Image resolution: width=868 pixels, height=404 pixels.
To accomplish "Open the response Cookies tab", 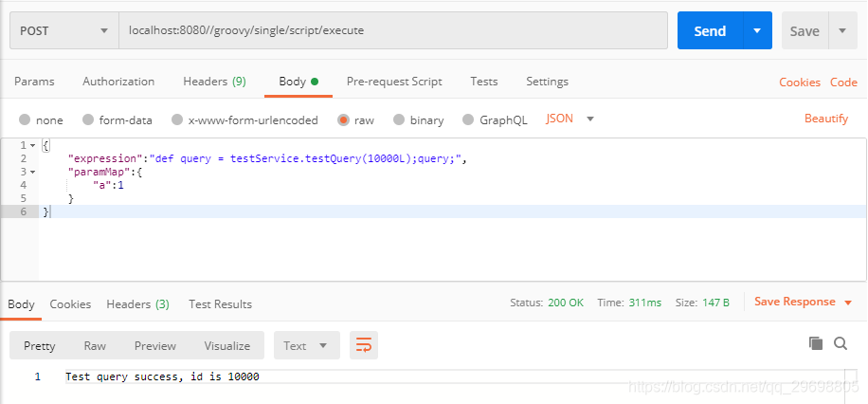I will 70,303.
